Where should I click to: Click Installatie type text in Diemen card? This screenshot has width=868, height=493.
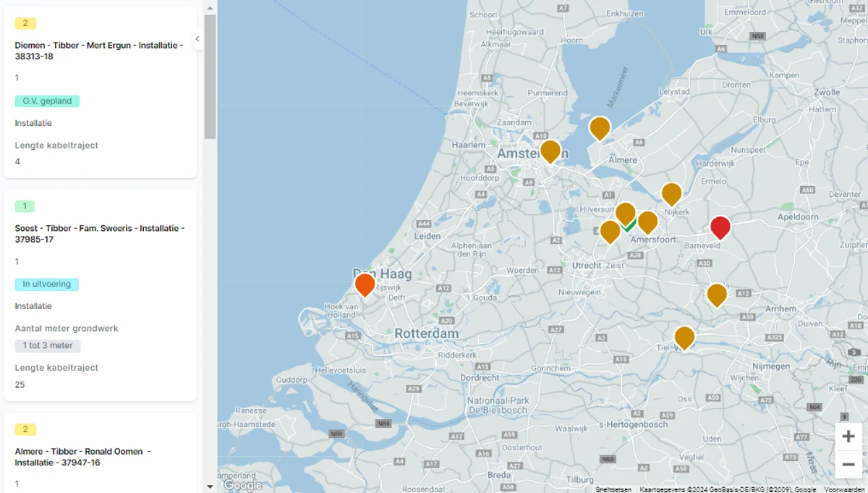[33, 123]
